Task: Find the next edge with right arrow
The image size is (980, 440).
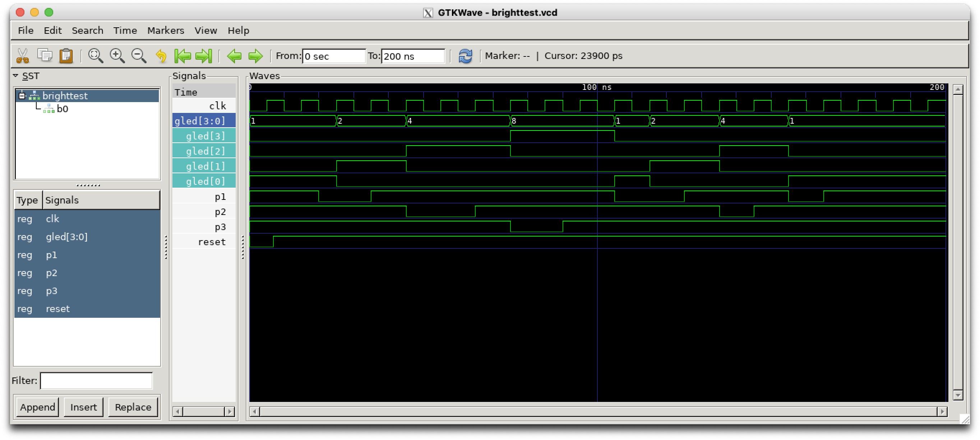Action: (255, 56)
